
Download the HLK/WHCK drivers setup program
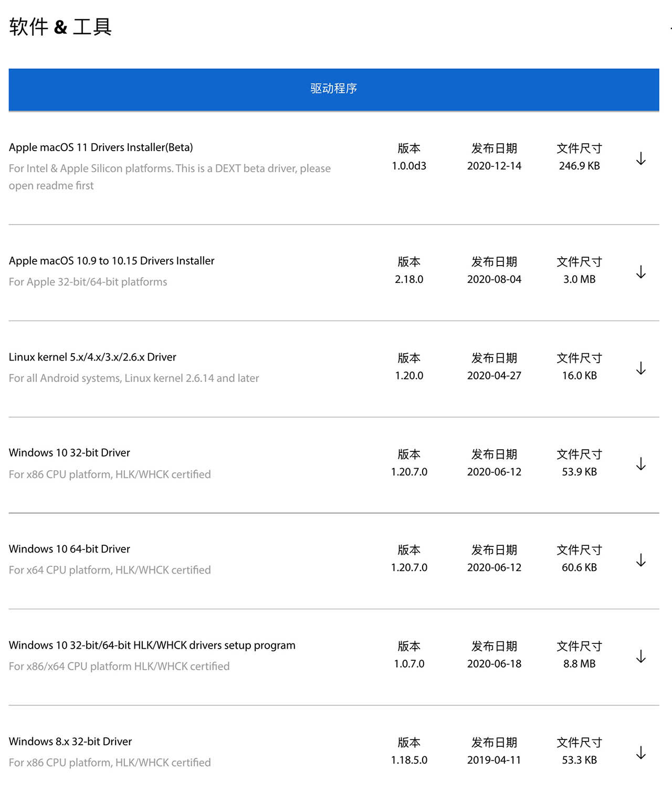tap(640, 657)
